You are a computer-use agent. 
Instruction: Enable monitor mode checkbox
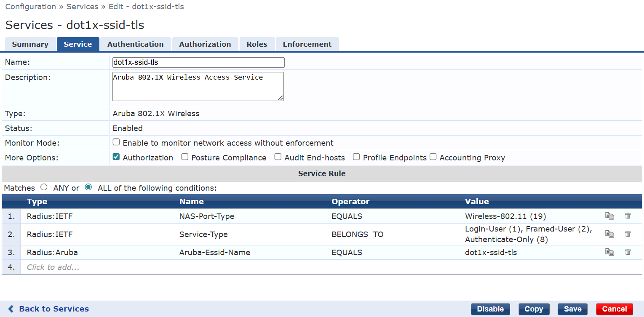click(x=116, y=142)
